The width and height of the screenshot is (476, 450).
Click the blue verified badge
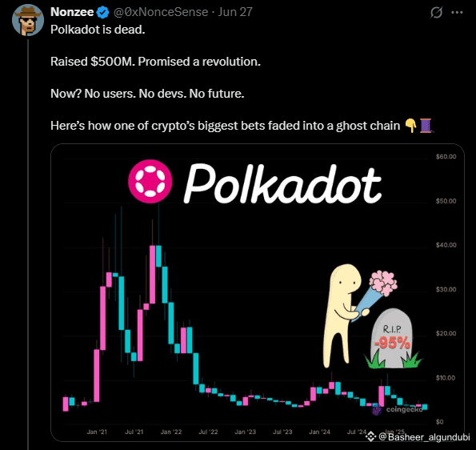click(102, 12)
